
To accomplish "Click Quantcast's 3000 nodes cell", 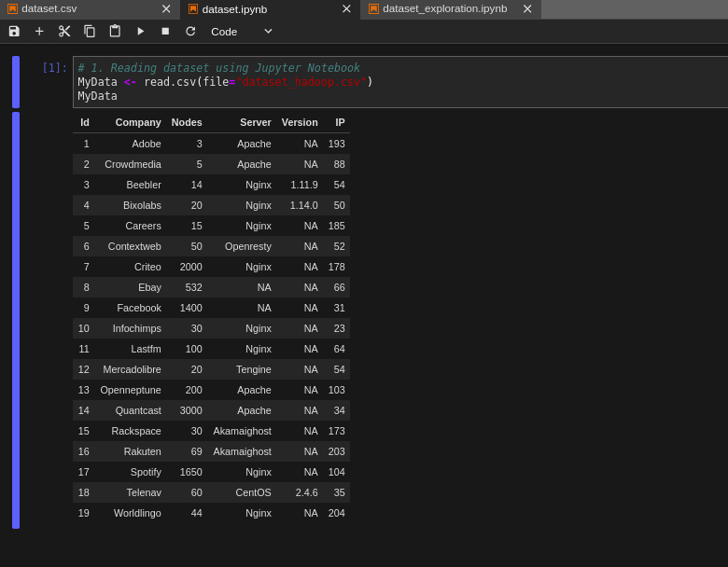I will [x=190, y=410].
